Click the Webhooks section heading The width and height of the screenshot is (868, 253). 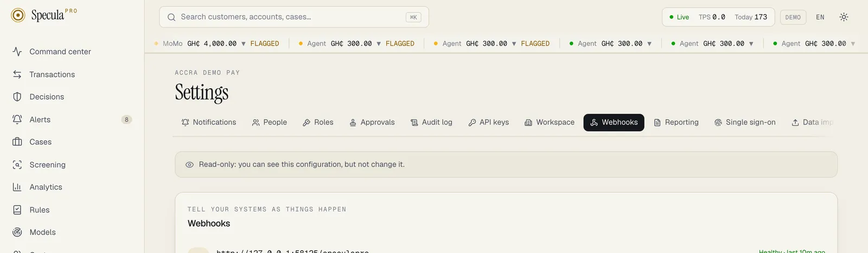click(x=209, y=224)
